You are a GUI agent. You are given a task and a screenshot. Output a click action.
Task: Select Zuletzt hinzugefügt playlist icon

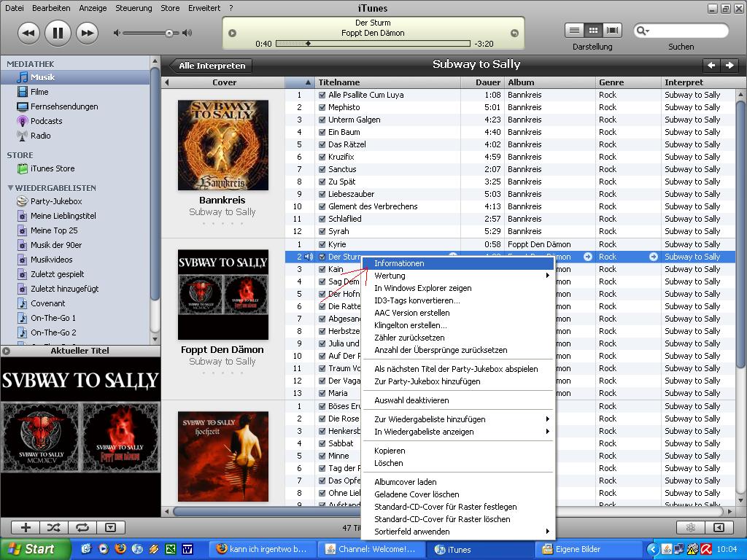(x=22, y=289)
